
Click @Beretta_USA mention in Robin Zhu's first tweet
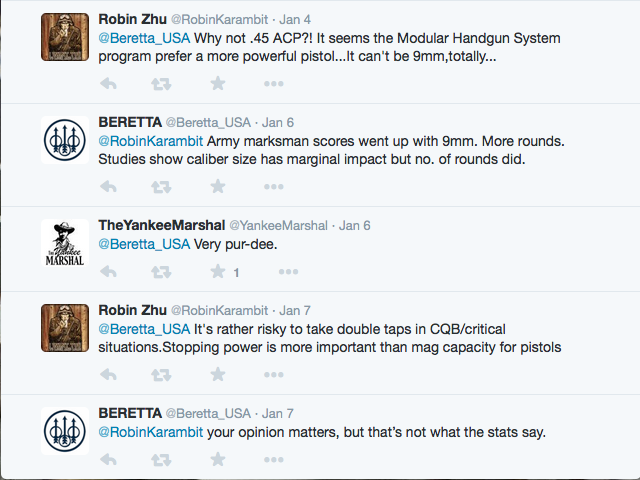pos(144,38)
